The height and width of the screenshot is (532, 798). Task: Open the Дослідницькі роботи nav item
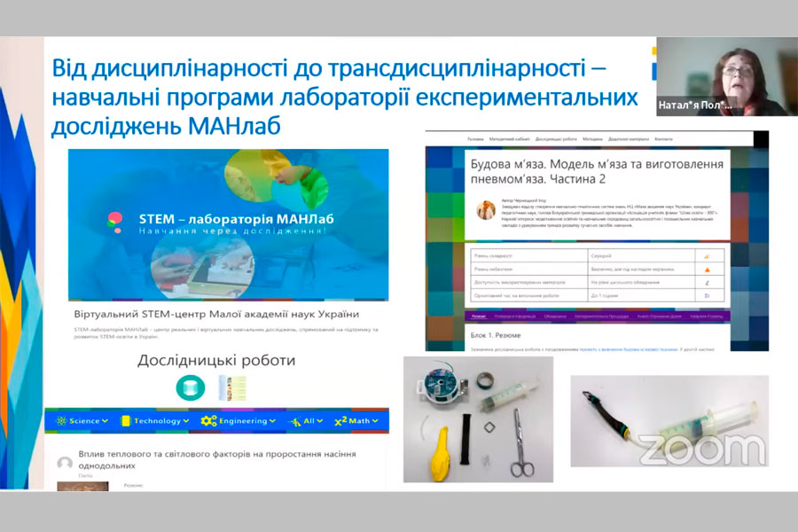(556, 139)
